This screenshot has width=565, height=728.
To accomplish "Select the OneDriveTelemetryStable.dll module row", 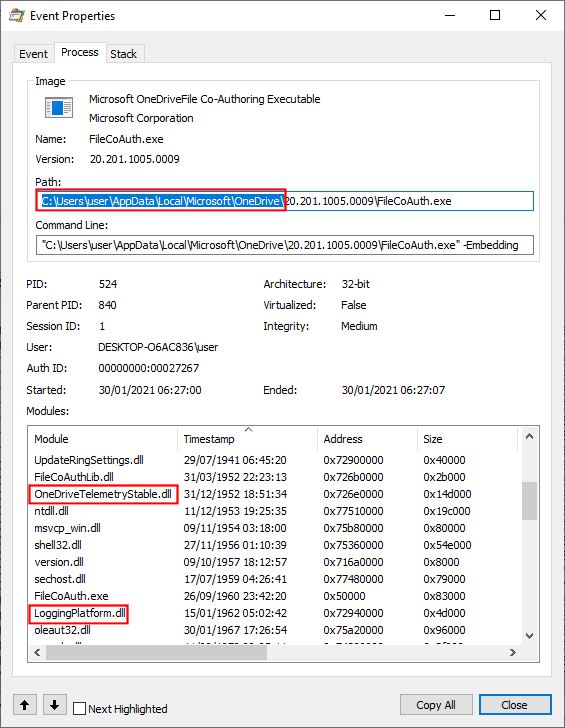I will pos(273,494).
